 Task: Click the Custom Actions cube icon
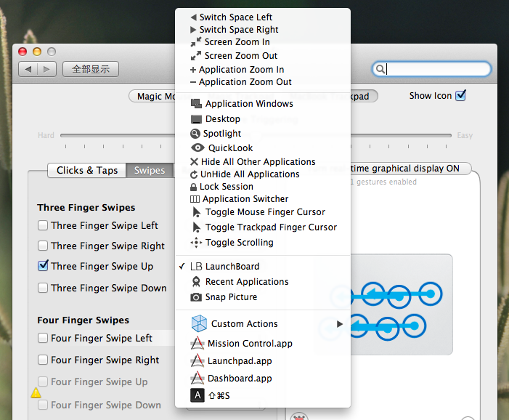click(x=199, y=324)
